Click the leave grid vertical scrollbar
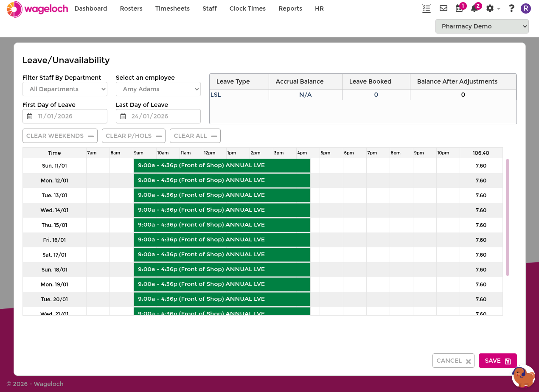This screenshot has height=392, width=539. (508, 217)
